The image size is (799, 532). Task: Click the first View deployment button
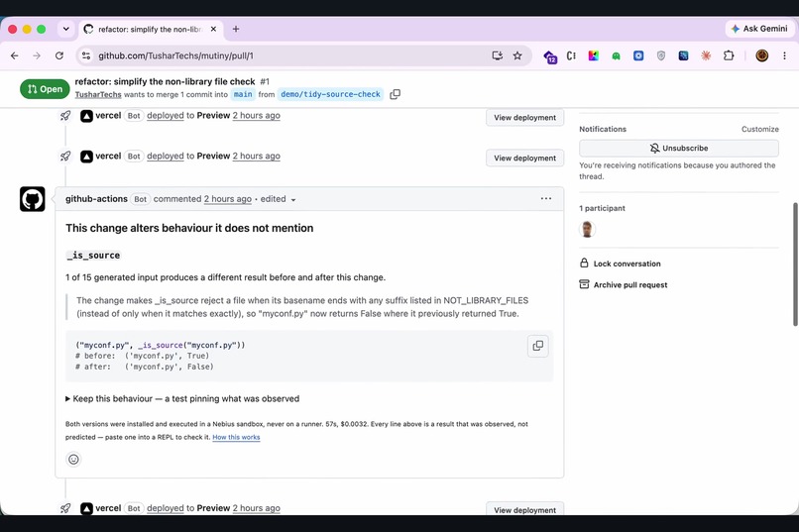524,118
